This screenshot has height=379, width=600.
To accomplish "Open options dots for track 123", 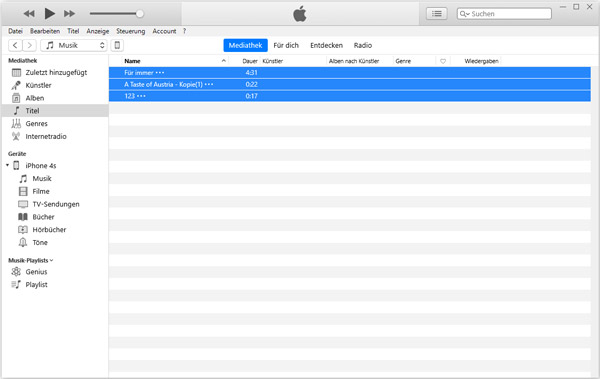I will tap(141, 96).
